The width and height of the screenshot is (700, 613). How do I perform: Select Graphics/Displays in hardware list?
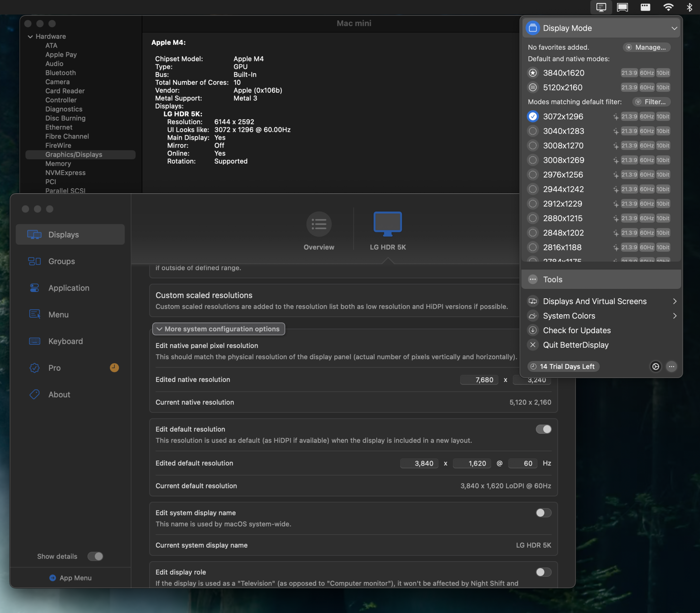[x=74, y=154]
